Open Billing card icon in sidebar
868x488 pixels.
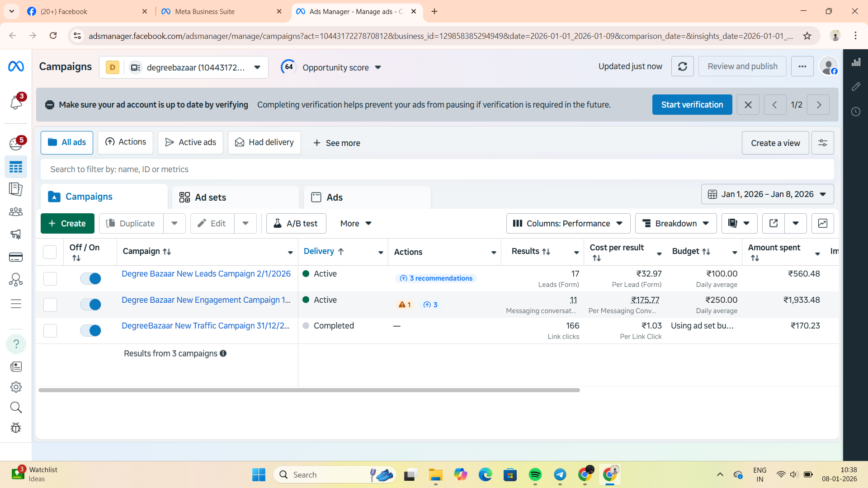click(x=16, y=257)
